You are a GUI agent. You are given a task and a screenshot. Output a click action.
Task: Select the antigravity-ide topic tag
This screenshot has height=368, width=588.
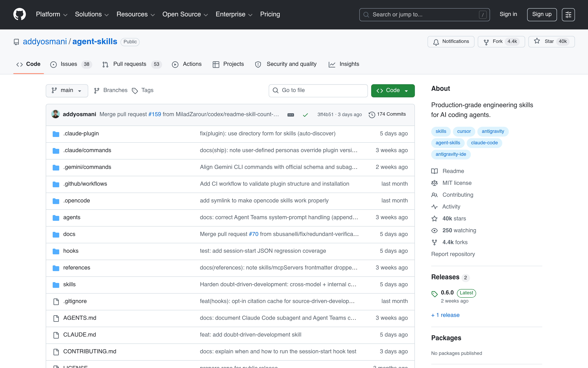tap(451, 154)
